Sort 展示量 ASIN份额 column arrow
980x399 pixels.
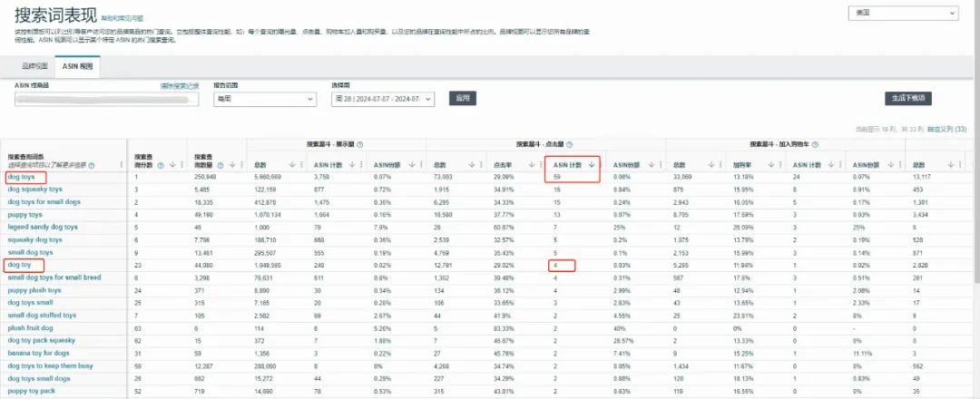412,165
